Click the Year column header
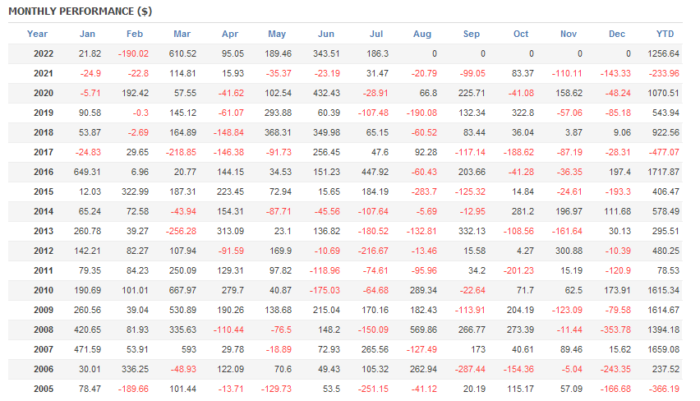700x401 pixels. tap(37, 34)
